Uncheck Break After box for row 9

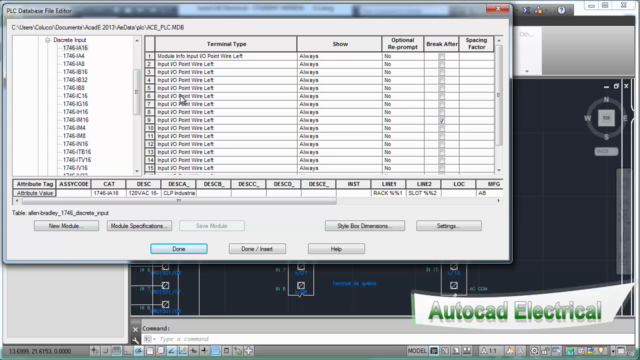(x=442, y=120)
